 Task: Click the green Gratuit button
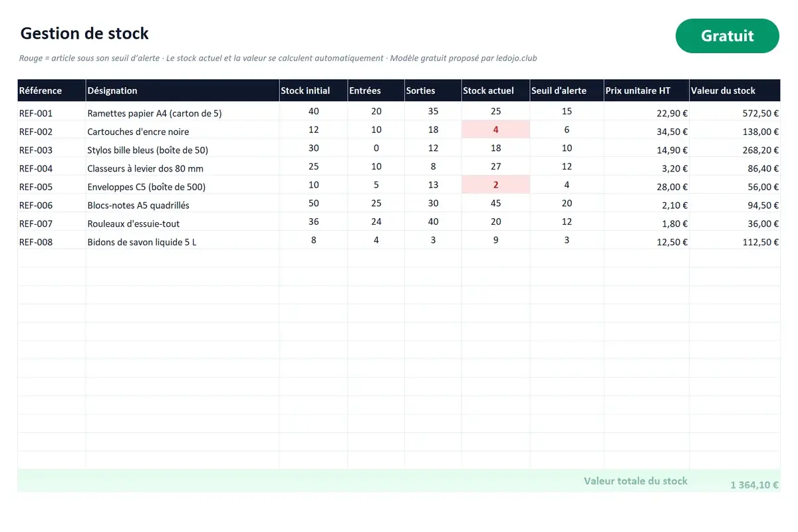pyautogui.click(x=727, y=36)
